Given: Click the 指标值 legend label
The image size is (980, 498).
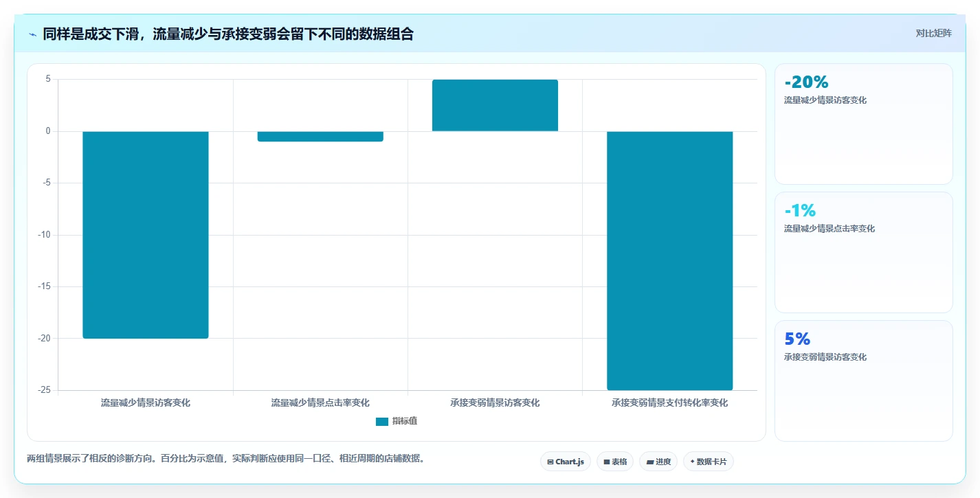Looking at the screenshot, I should pos(405,421).
